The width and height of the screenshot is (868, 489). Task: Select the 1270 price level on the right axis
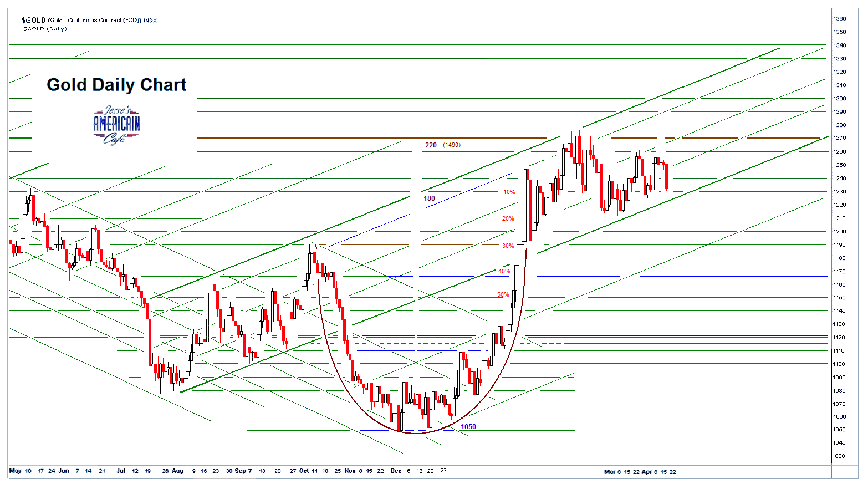[x=840, y=138]
